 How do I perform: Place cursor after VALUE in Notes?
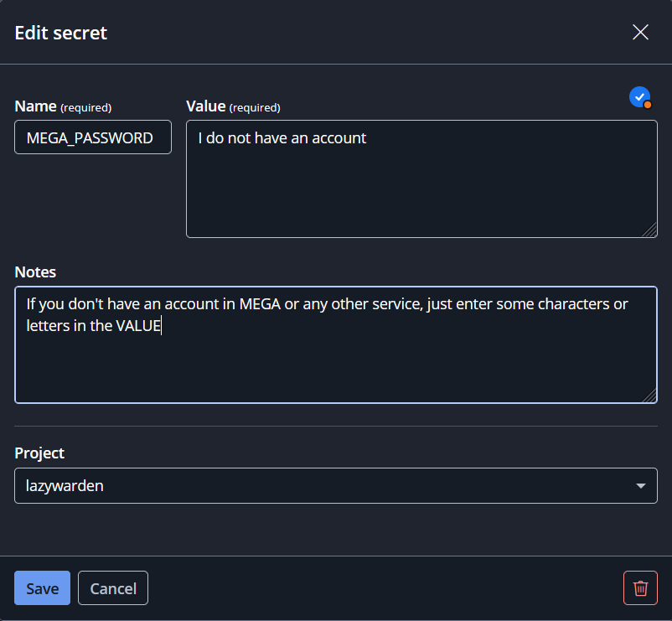[162, 326]
